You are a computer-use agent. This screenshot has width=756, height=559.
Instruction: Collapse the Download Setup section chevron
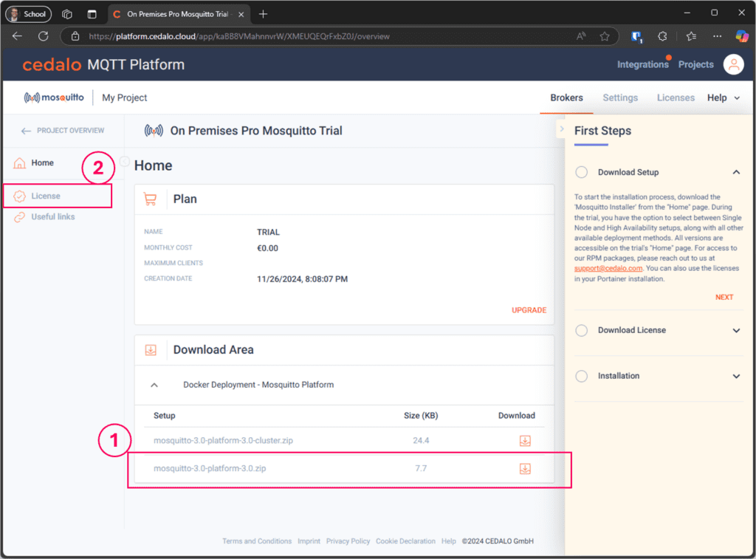pyautogui.click(x=736, y=171)
